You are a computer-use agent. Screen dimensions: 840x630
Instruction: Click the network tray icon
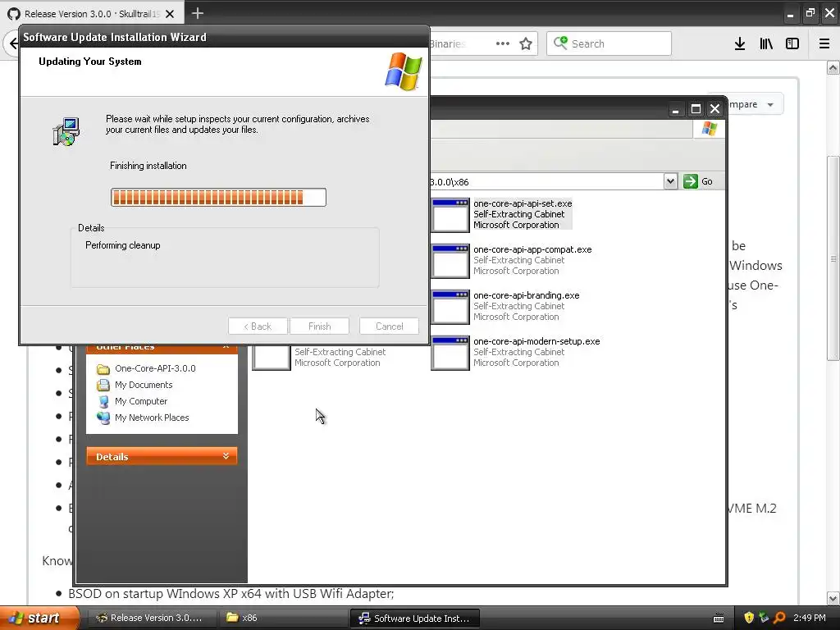click(x=764, y=618)
